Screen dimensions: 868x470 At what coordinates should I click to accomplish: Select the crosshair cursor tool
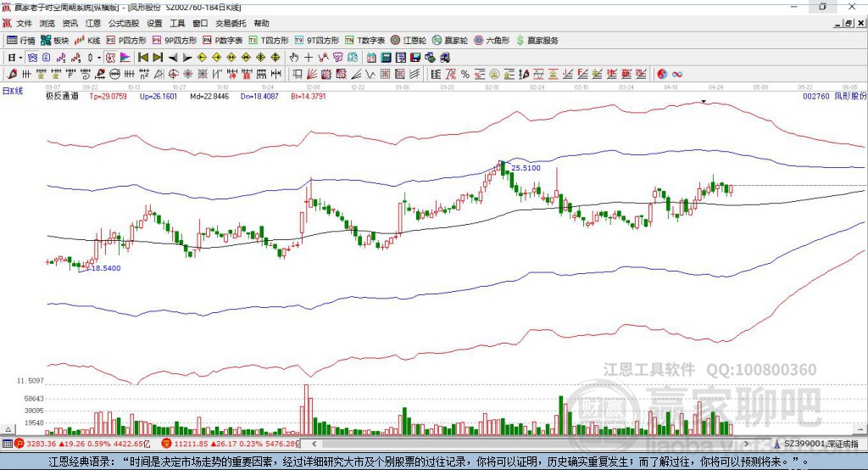pos(309,58)
